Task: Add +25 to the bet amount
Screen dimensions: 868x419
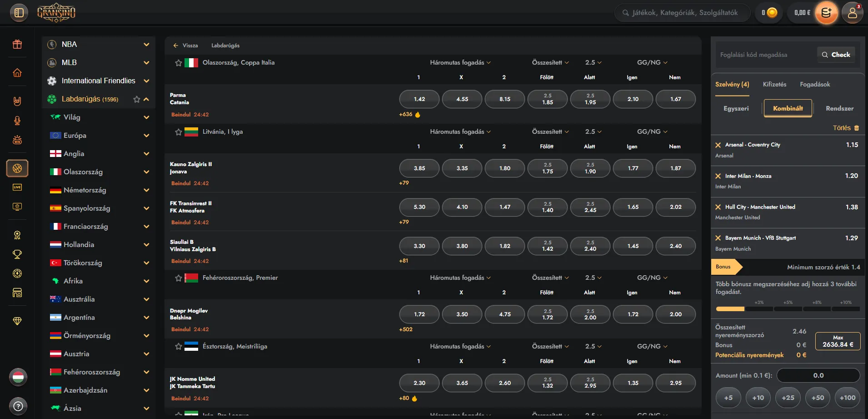Action: click(788, 398)
